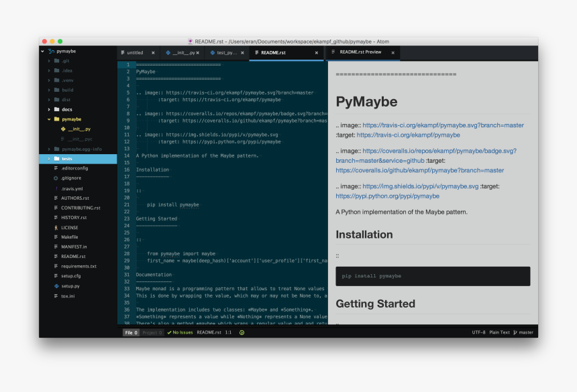Click the pip install pymaybe code block

(x=433, y=276)
